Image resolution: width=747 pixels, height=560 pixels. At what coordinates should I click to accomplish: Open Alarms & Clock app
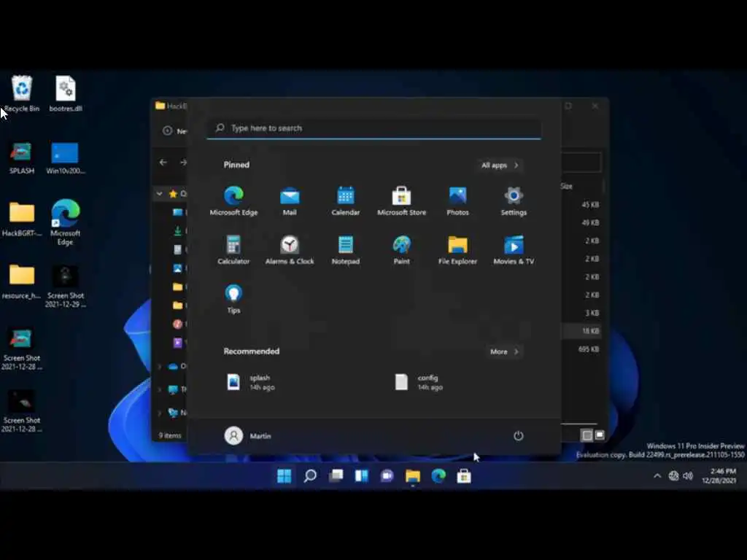[x=290, y=250]
